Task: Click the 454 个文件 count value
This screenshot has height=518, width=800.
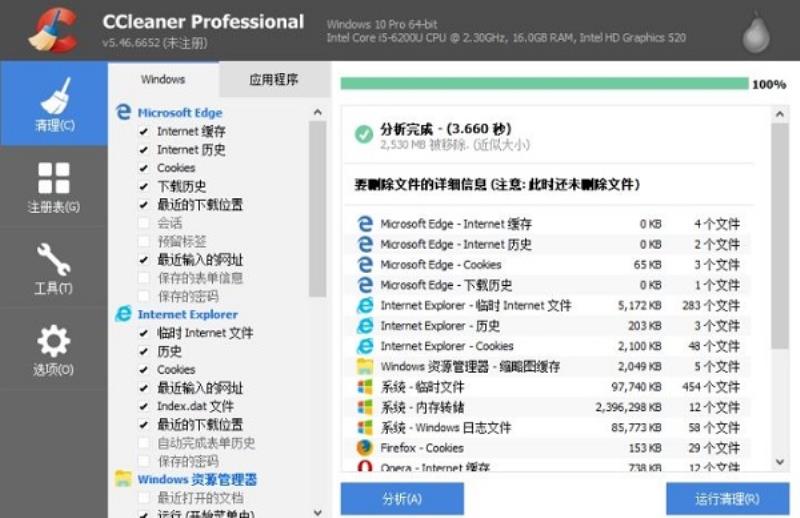Action: 711,387
